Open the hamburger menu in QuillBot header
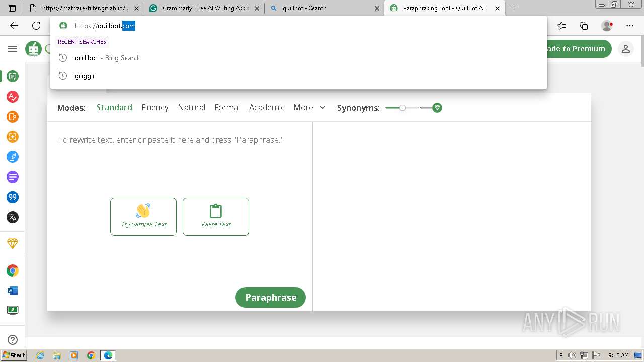The width and height of the screenshot is (644, 362). 13,49
